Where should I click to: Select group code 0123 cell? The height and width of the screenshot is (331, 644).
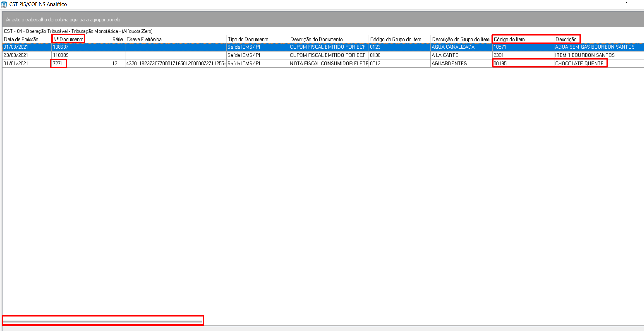click(400, 47)
